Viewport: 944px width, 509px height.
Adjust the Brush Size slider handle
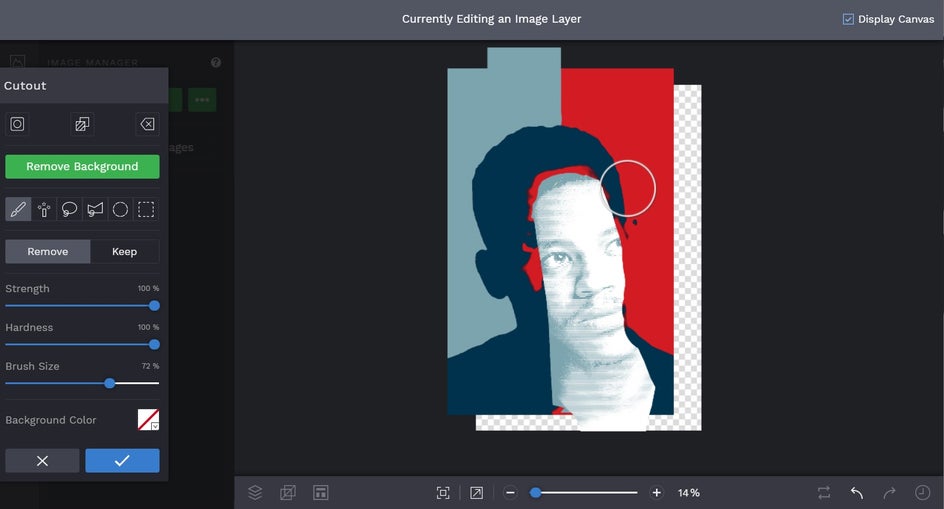coord(110,383)
